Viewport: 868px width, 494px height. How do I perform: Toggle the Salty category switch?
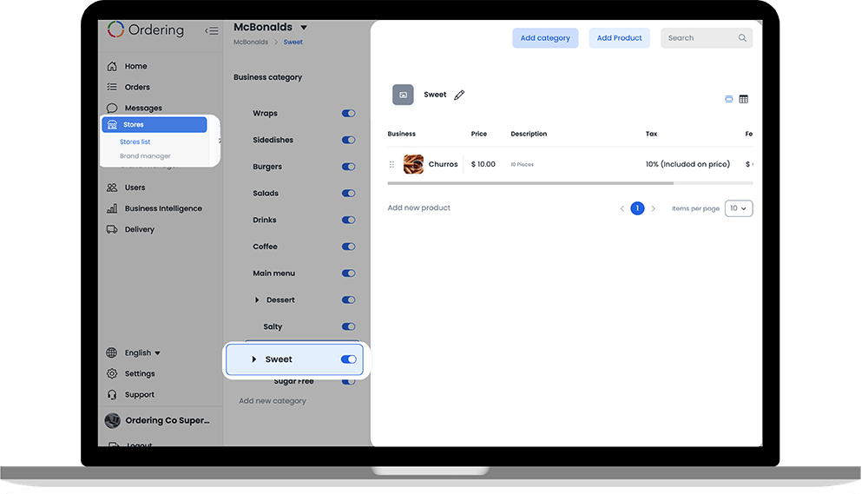(348, 326)
